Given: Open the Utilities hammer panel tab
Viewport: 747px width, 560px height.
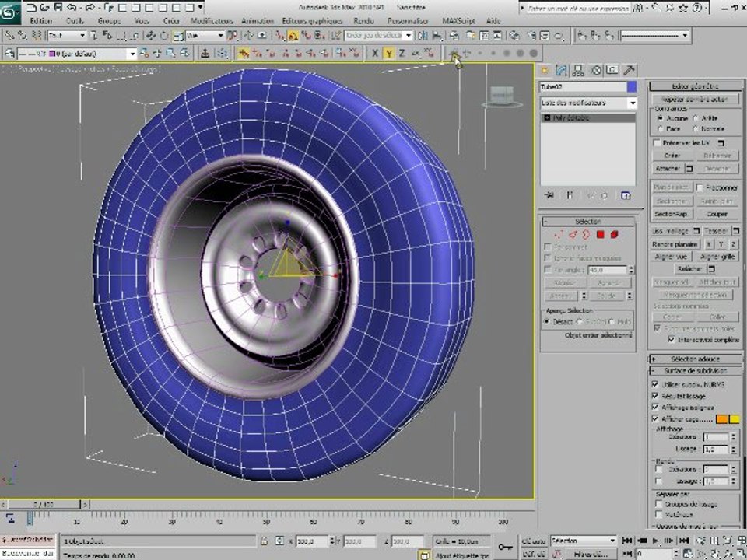Looking at the screenshot, I should [x=629, y=71].
